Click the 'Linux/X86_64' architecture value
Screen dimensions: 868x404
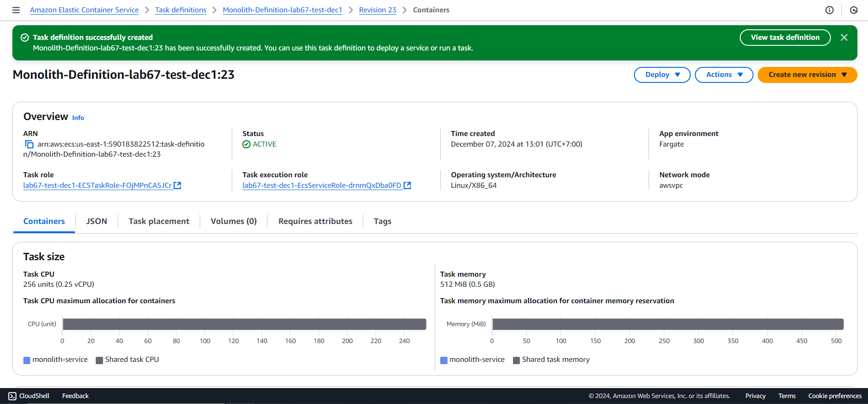474,186
